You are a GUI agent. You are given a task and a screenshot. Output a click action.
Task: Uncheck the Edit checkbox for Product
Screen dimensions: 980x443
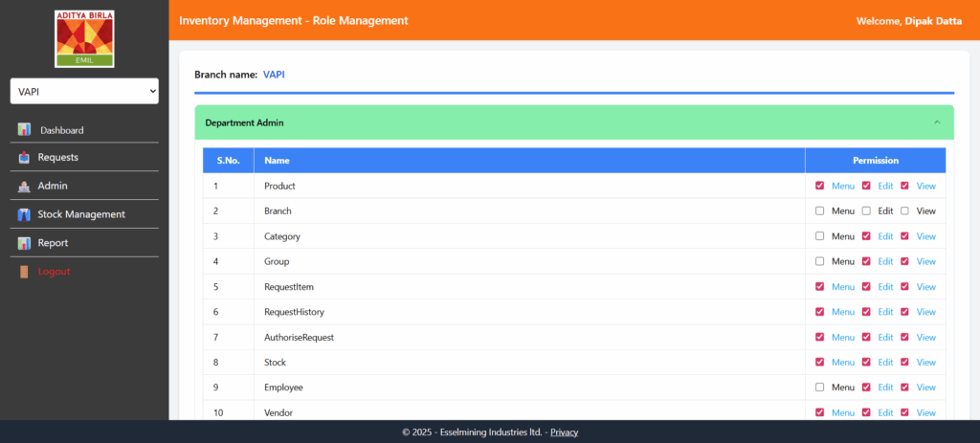(866, 186)
